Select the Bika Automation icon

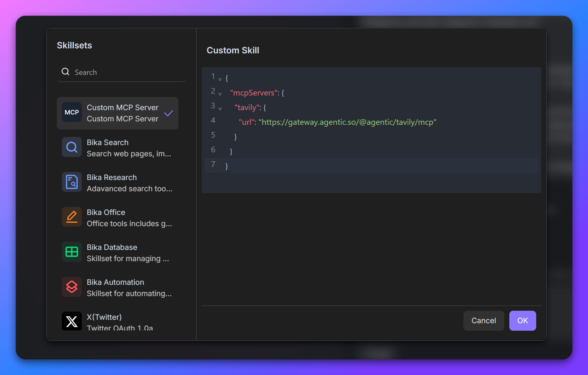pyautogui.click(x=71, y=287)
